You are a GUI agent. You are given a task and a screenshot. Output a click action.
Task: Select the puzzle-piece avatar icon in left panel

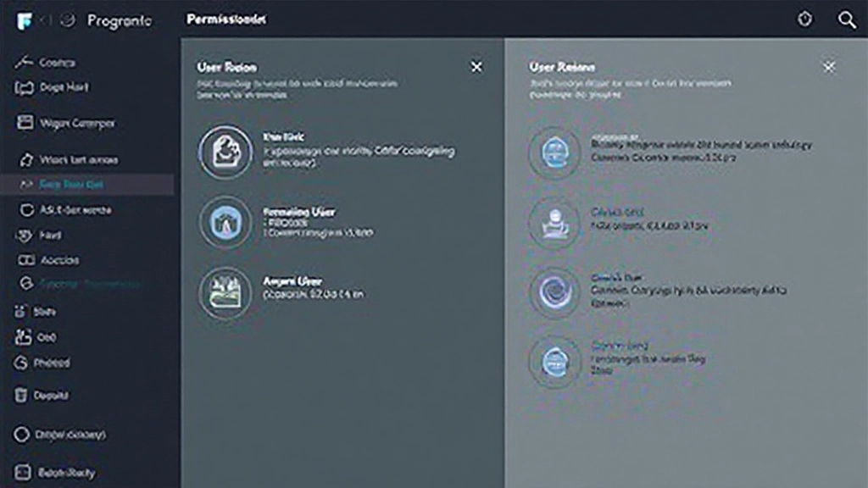[x=225, y=151]
